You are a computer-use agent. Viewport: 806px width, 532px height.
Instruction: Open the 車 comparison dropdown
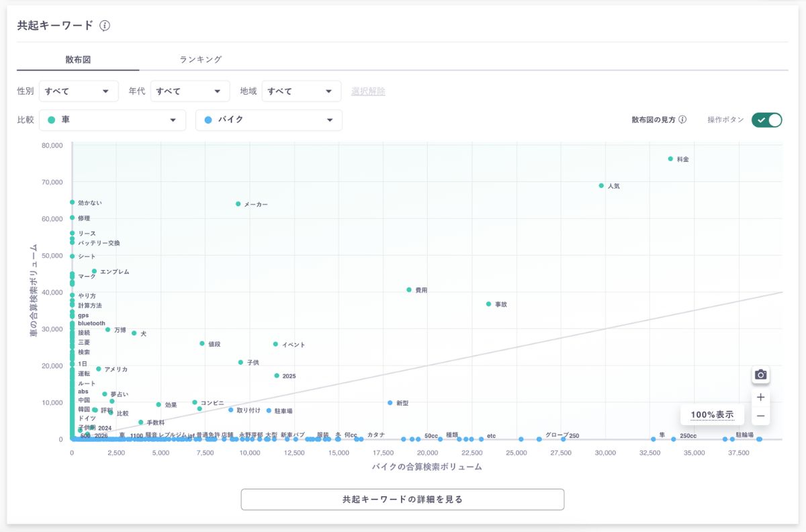click(112, 120)
